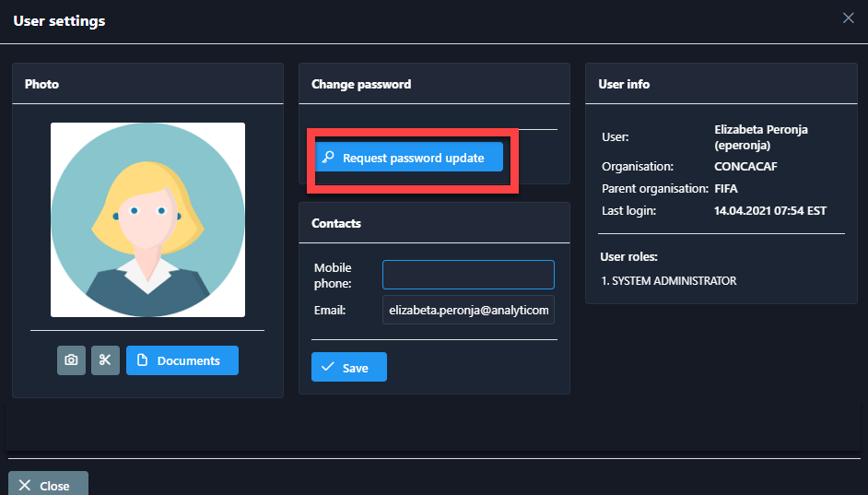
Task: Close dialog with top-right X icon
Action: (849, 18)
